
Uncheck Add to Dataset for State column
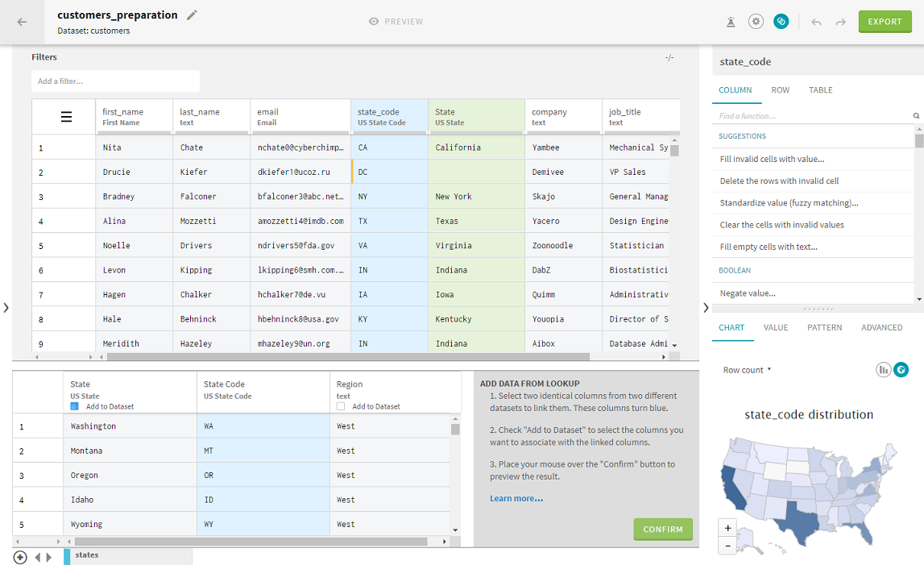coord(75,407)
